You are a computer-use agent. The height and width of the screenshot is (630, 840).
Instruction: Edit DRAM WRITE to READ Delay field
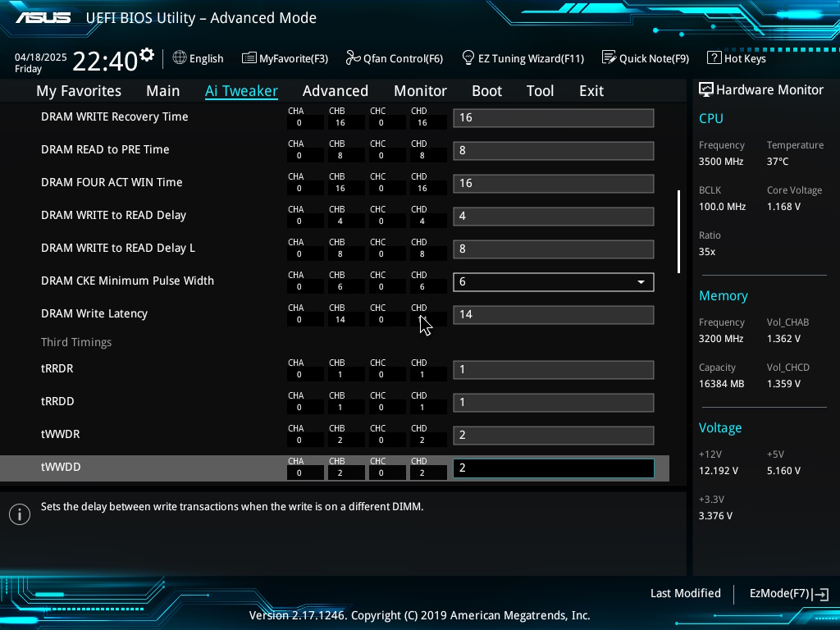[554, 217]
